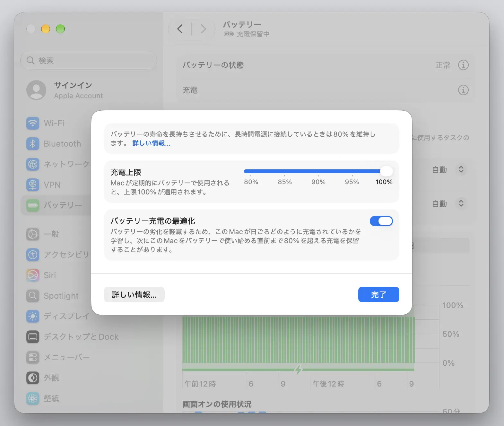Click the 外観 appearance icon
This screenshot has width=504, height=426.
click(x=33, y=378)
